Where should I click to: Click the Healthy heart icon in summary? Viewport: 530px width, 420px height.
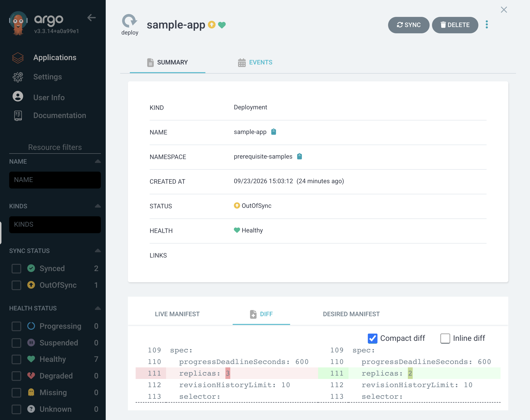tap(237, 230)
